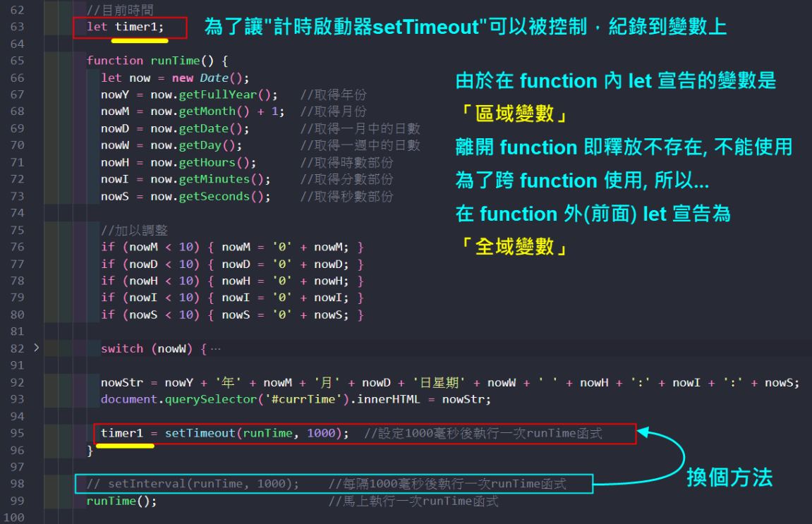Image resolution: width=812 pixels, height=524 pixels.
Task: Click the 'new Date()' expression
Action: pyautogui.click(x=210, y=78)
